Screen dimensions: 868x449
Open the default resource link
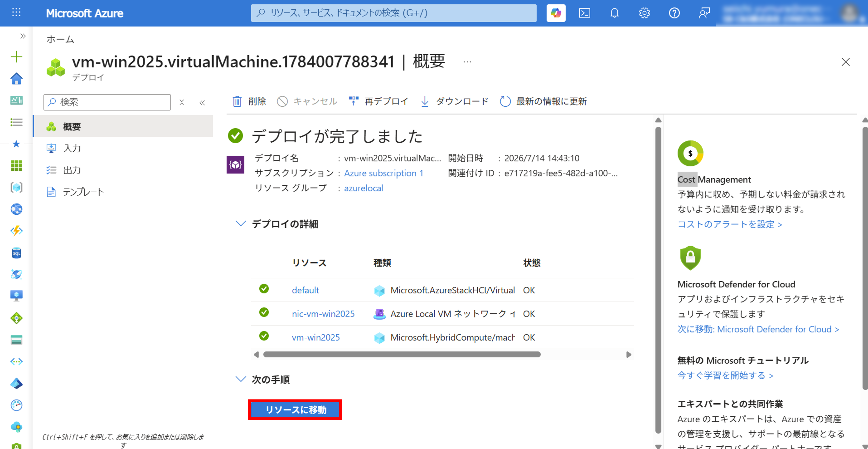pos(305,290)
